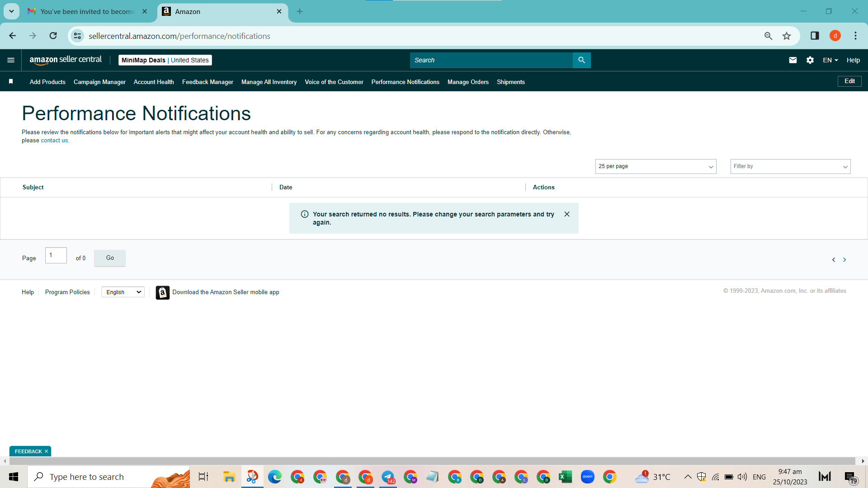Image resolution: width=868 pixels, height=488 pixels.
Task: Open Manage Orders menu item
Action: coord(468,82)
